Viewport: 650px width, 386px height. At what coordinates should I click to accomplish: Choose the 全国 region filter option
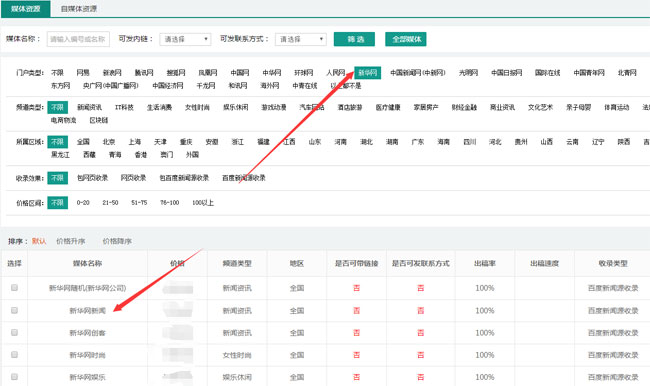point(83,141)
